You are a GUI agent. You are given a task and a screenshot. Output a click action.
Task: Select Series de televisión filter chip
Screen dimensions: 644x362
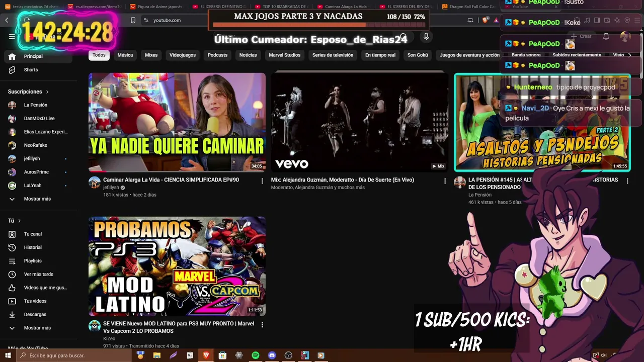click(x=333, y=55)
